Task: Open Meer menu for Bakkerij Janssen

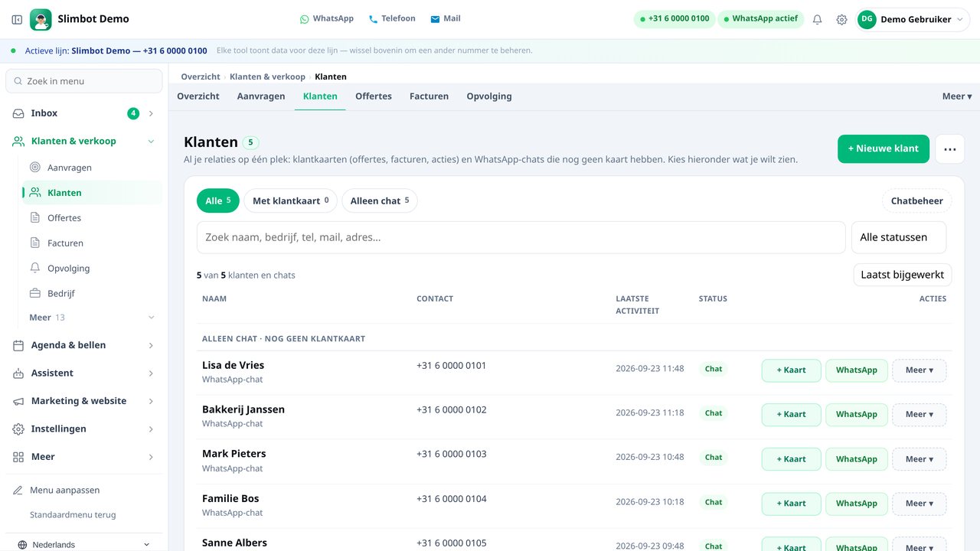Action: (919, 415)
